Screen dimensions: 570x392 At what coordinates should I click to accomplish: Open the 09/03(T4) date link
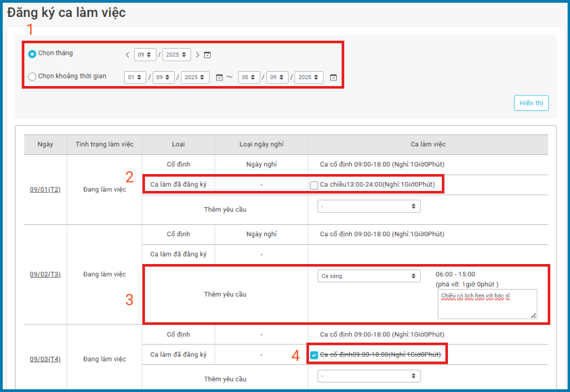45,359
